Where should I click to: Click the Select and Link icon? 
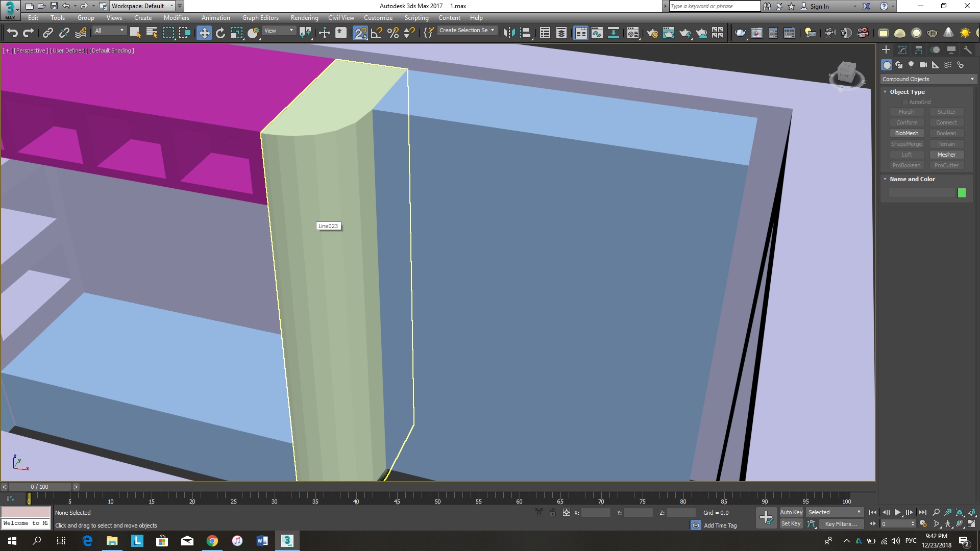(48, 33)
